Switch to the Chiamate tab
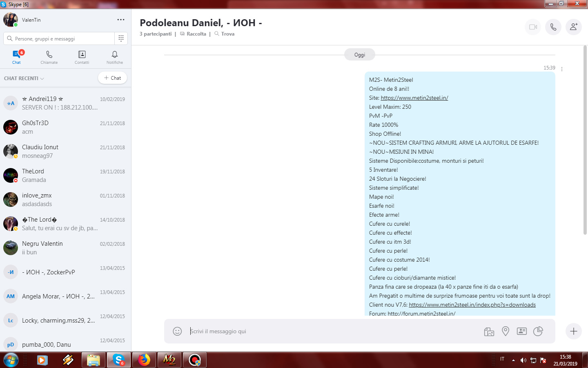This screenshot has width=588, height=368. (x=49, y=57)
